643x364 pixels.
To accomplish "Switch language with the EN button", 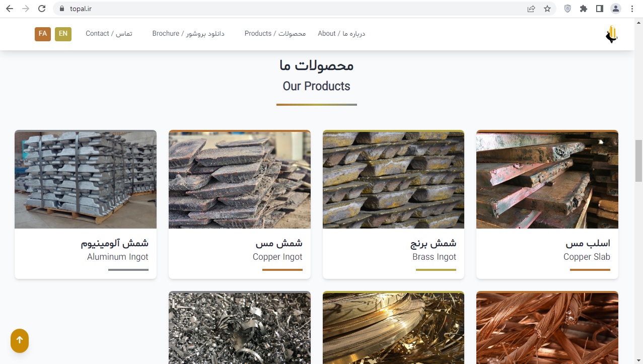I will (63, 34).
